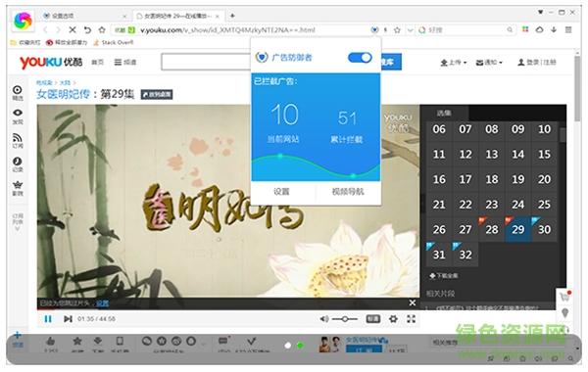This screenshot has height=372, width=588.
Task: Pause the video
Action: coord(48,319)
